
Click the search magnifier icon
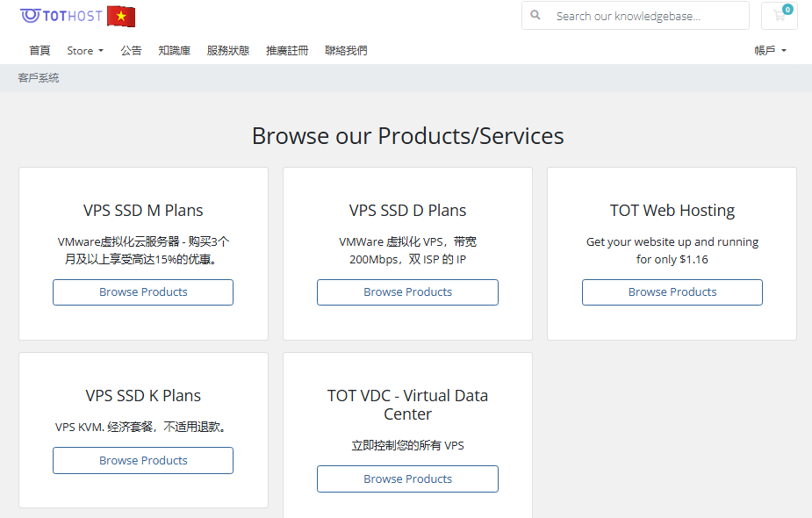[536, 16]
